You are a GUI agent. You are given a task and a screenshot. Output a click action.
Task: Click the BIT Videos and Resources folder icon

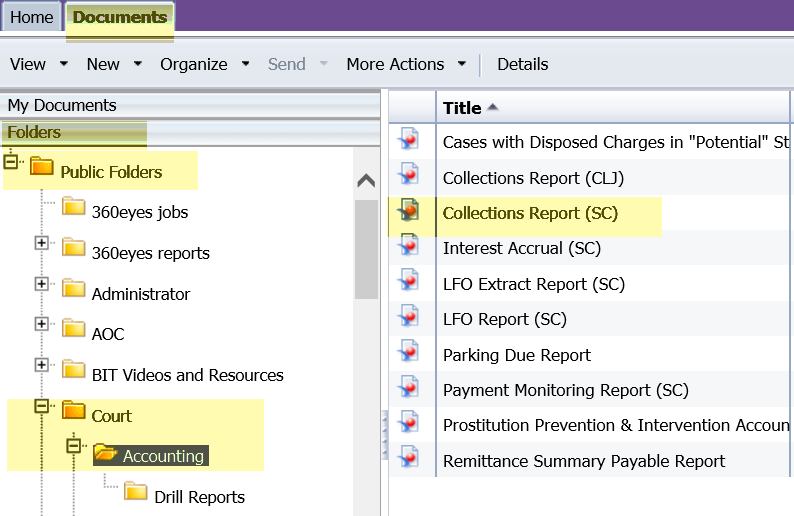coord(74,369)
